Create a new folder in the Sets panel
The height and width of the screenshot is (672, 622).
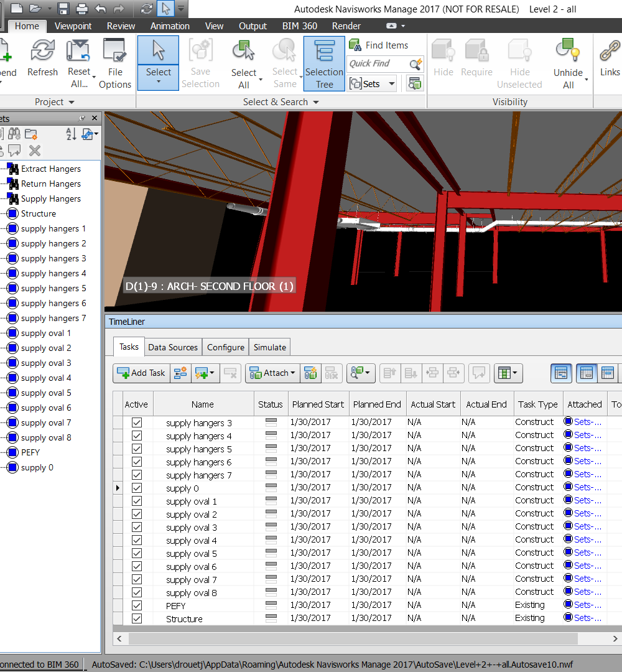pyautogui.click(x=30, y=133)
